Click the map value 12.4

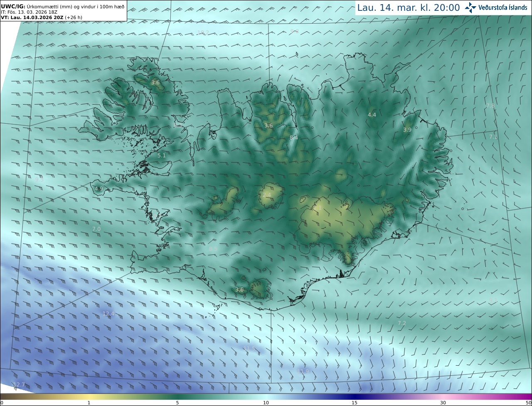point(108,313)
